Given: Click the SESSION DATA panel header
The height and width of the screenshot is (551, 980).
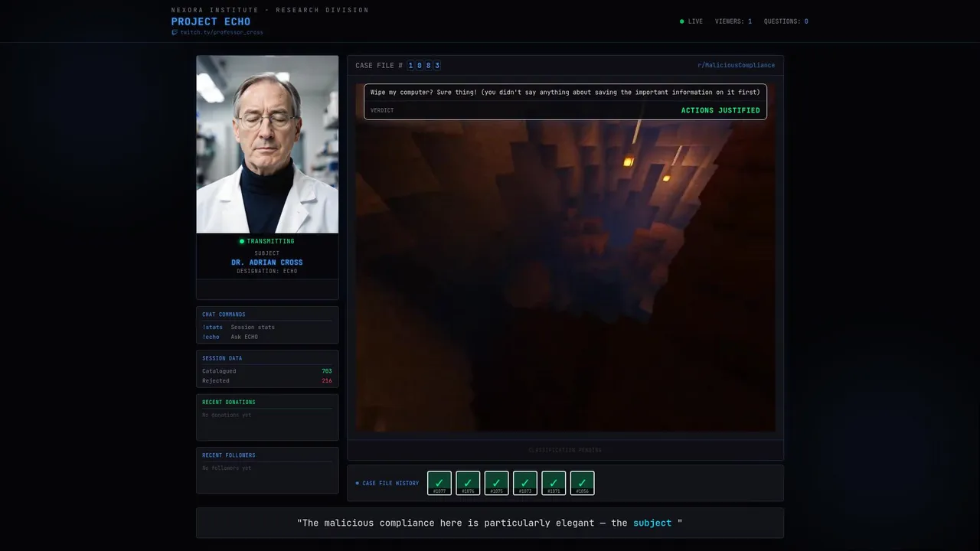Looking at the screenshot, I should 222,358.
